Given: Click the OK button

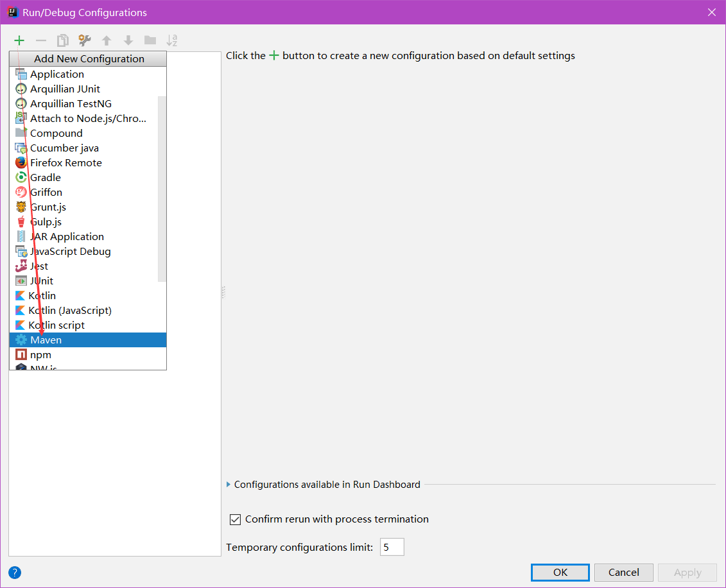Looking at the screenshot, I should [560, 573].
